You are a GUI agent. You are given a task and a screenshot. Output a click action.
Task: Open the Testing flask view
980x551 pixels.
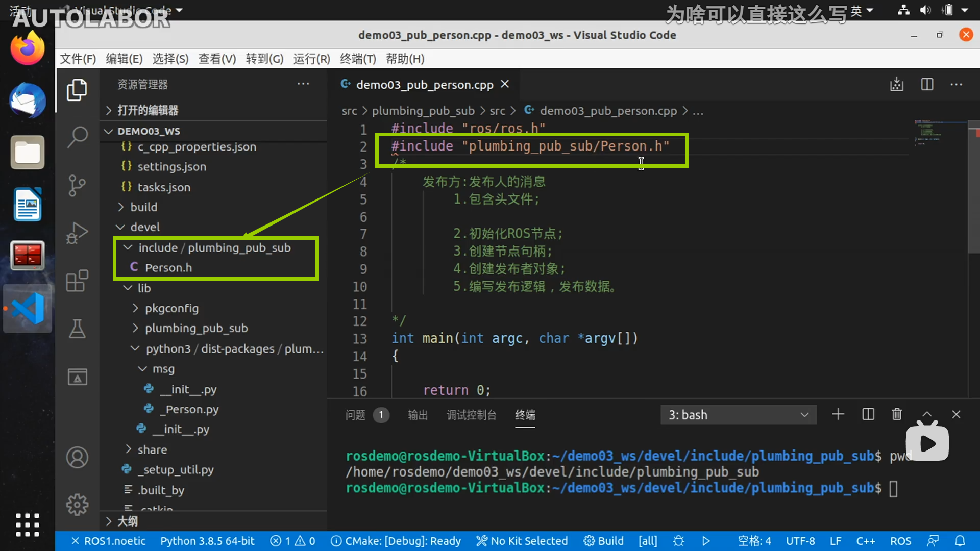pyautogui.click(x=77, y=329)
